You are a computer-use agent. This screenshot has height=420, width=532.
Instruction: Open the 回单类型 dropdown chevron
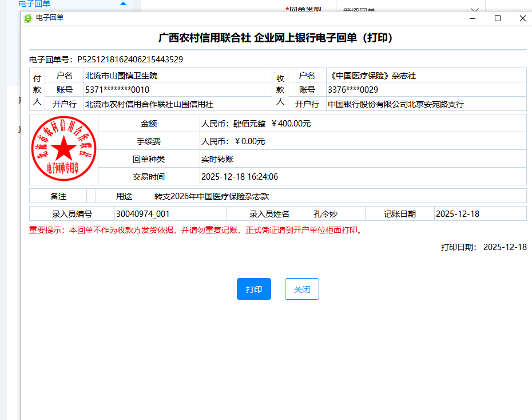pyautogui.click(x=474, y=10)
